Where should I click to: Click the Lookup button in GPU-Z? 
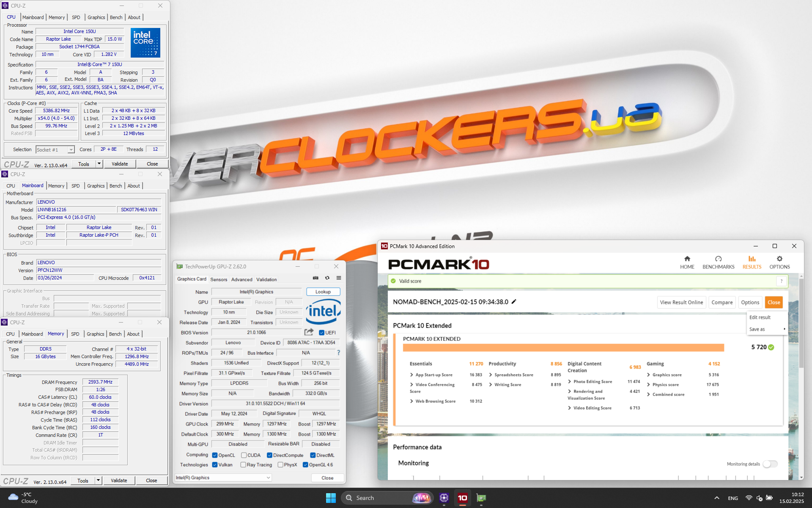click(x=323, y=292)
